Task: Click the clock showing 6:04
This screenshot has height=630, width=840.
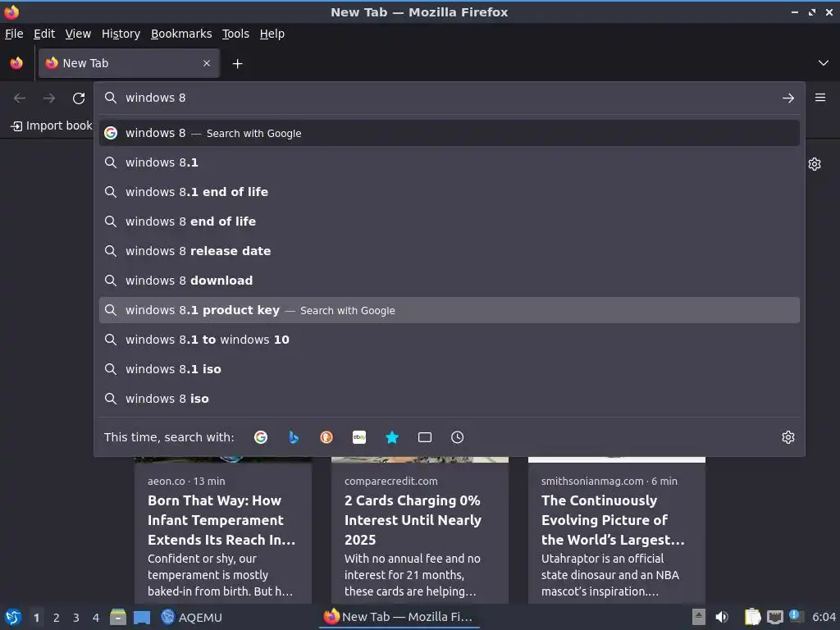Action: tap(824, 618)
